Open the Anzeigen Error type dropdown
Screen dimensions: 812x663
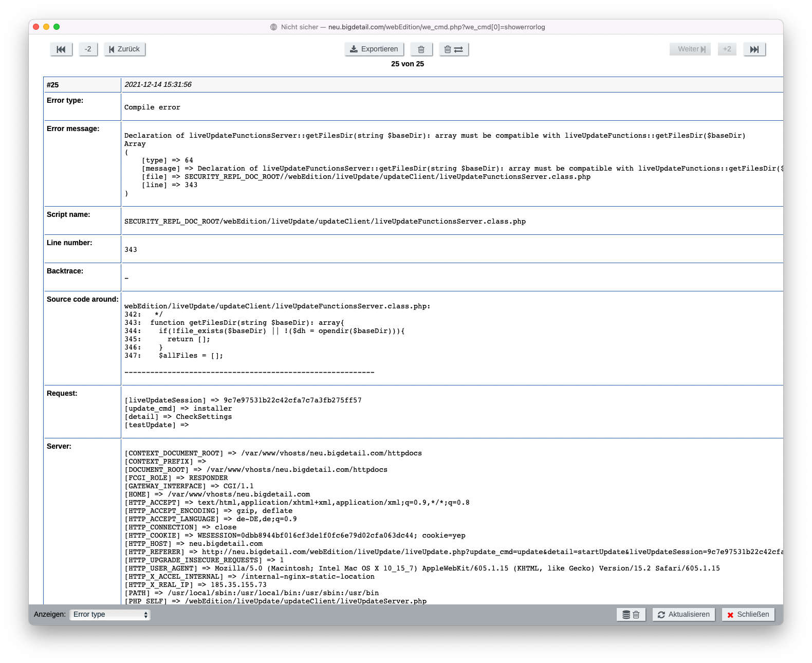(x=110, y=615)
